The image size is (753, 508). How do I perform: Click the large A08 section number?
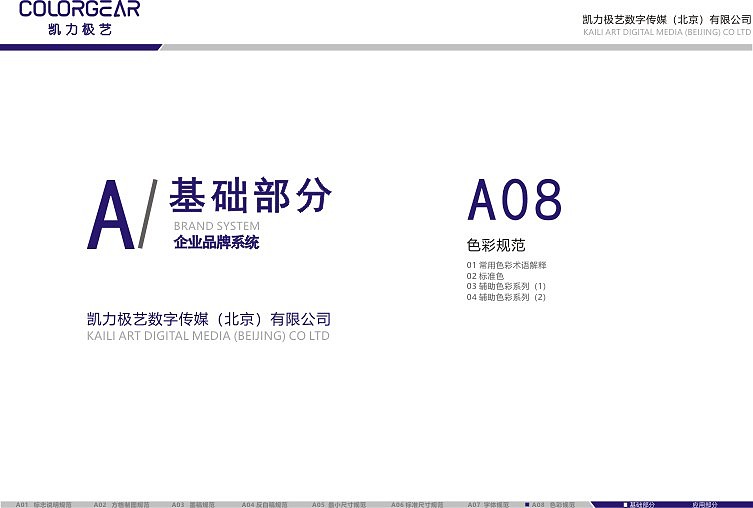pyautogui.click(x=514, y=200)
